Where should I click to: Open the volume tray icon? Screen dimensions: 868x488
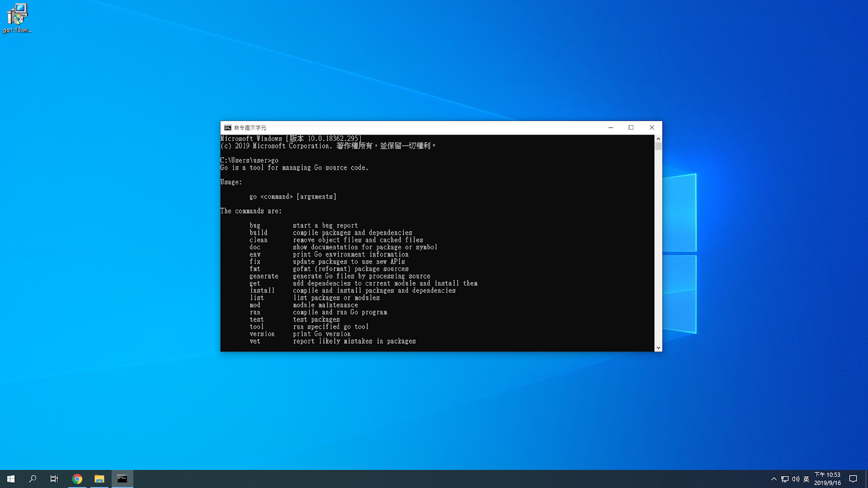click(x=795, y=479)
